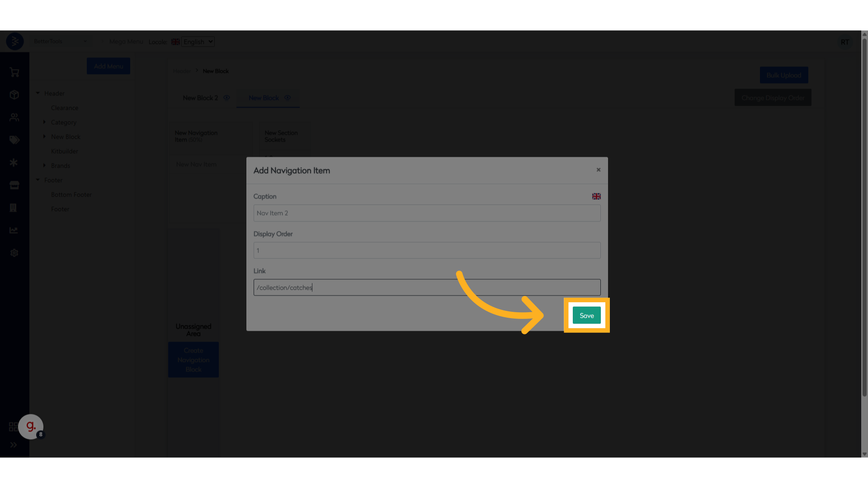
Task: Toggle visibility eye on New Block 2
Action: click(x=226, y=98)
